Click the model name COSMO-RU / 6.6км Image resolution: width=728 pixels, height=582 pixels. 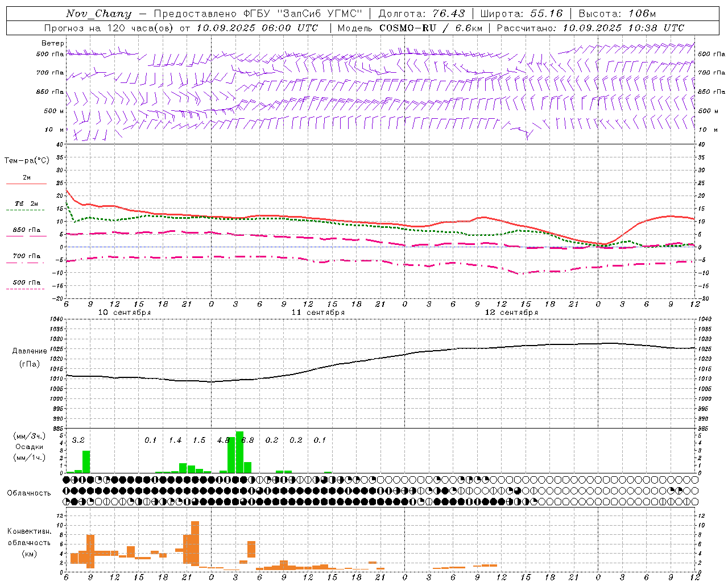click(x=431, y=28)
